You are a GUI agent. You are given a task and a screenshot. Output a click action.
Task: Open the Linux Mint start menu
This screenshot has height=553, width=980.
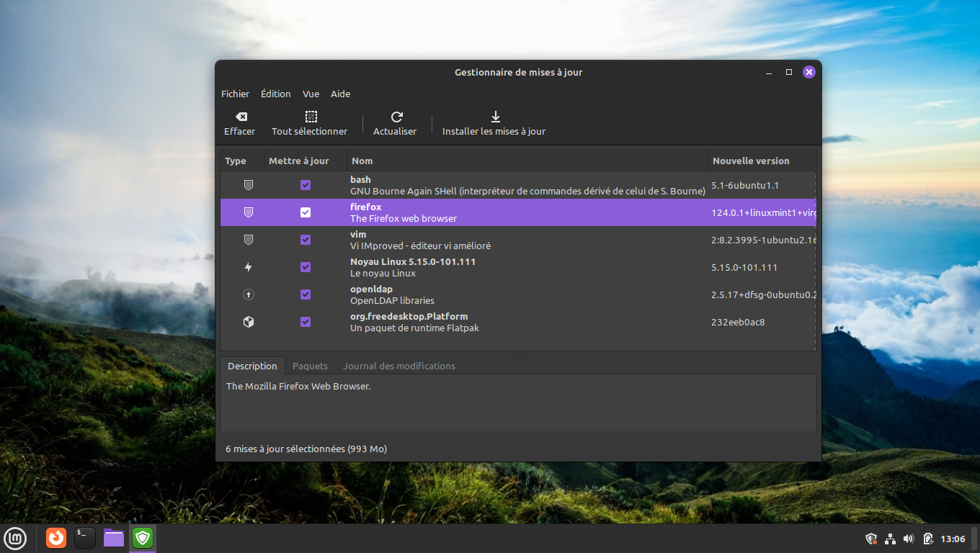click(16, 538)
